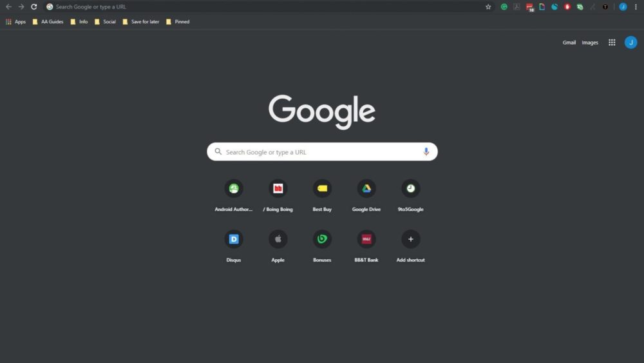
Task: Open the Images link
Action: click(x=590, y=43)
